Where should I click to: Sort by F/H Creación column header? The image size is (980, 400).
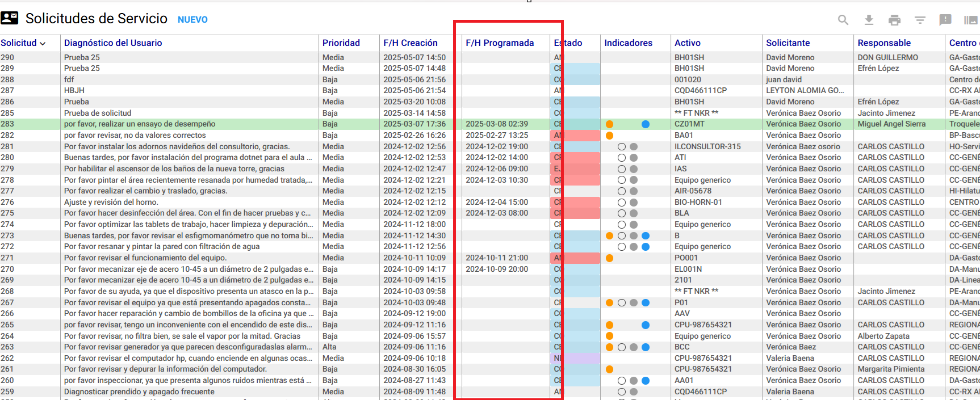coord(411,43)
